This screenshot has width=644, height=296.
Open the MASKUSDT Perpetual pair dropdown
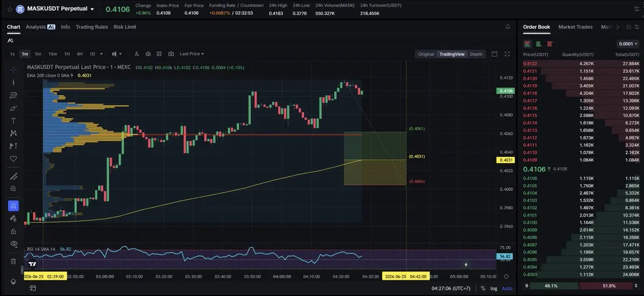pos(92,10)
